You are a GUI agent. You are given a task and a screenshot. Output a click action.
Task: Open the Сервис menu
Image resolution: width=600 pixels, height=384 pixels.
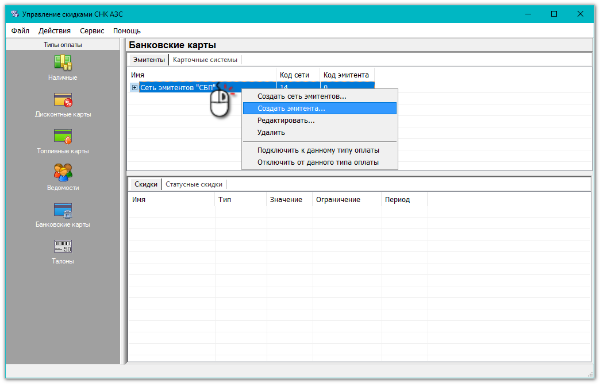coord(92,31)
